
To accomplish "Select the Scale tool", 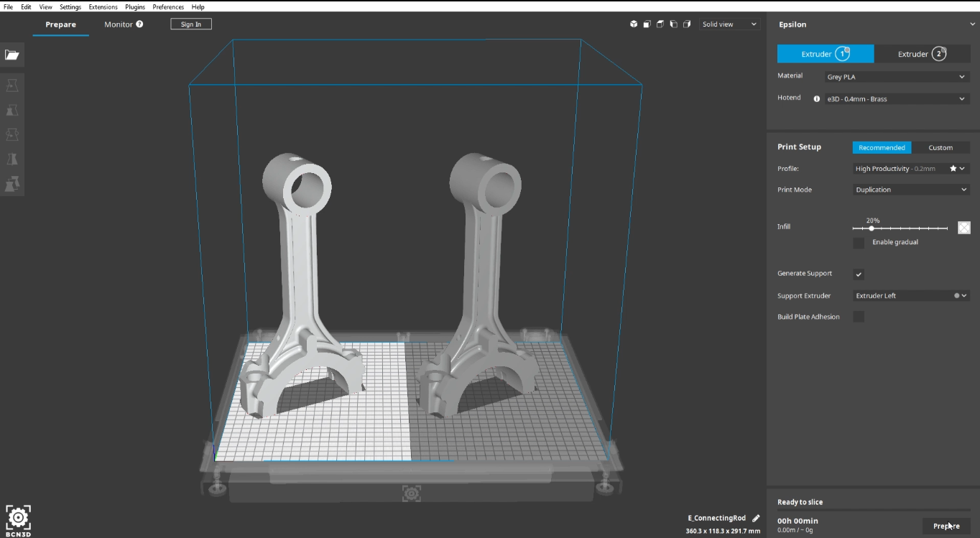I will point(12,110).
